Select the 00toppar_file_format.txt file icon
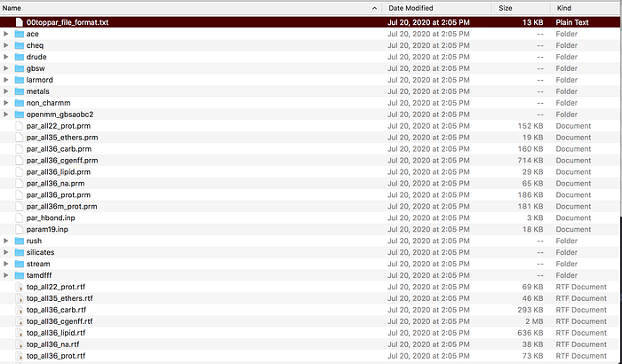622x364 pixels. coord(19,22)
